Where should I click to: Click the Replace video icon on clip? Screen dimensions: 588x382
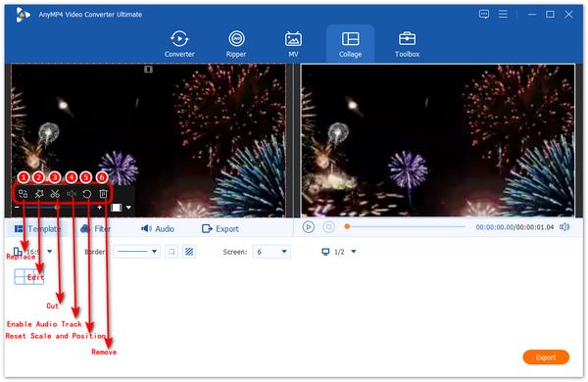pos(24,194)
